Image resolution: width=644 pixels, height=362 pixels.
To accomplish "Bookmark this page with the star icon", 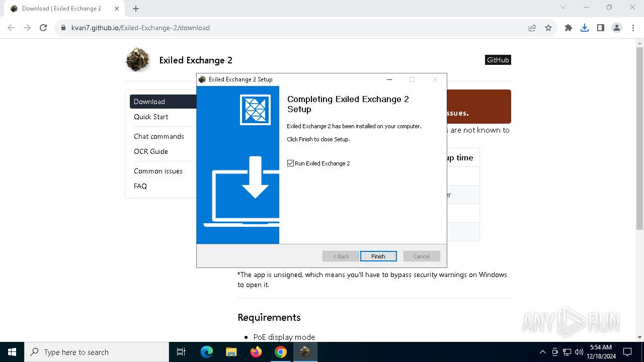I will [x=548, y=28].
